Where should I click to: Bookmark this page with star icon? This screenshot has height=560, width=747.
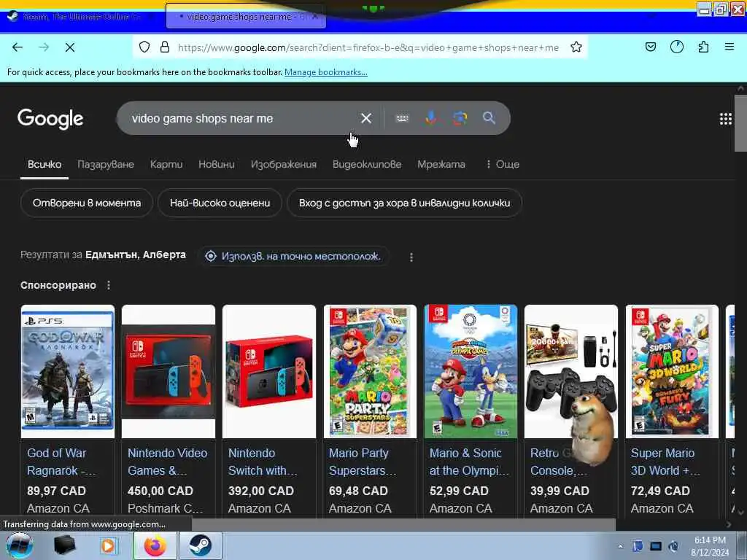(576, 47)
